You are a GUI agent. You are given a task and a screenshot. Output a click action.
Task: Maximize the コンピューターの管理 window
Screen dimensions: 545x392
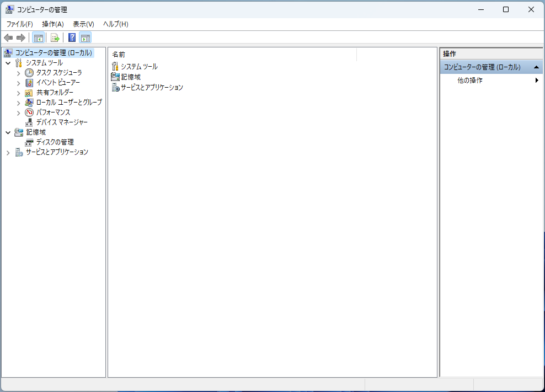(x=506, y=9)
